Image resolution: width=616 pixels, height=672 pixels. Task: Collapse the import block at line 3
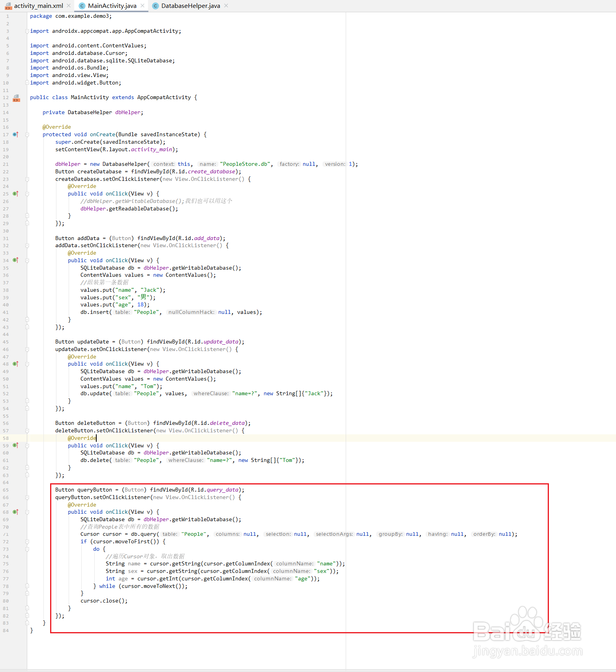(27, 31)
